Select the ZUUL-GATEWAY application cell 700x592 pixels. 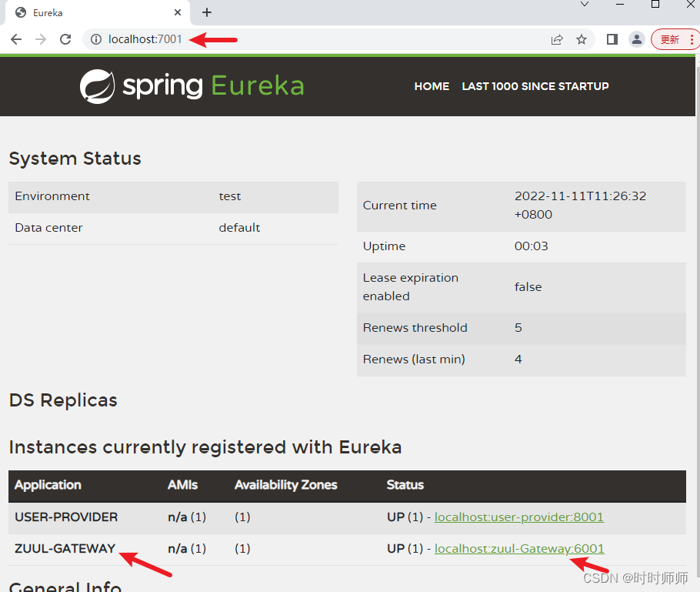pyautogui.click(x=65, y=548)
